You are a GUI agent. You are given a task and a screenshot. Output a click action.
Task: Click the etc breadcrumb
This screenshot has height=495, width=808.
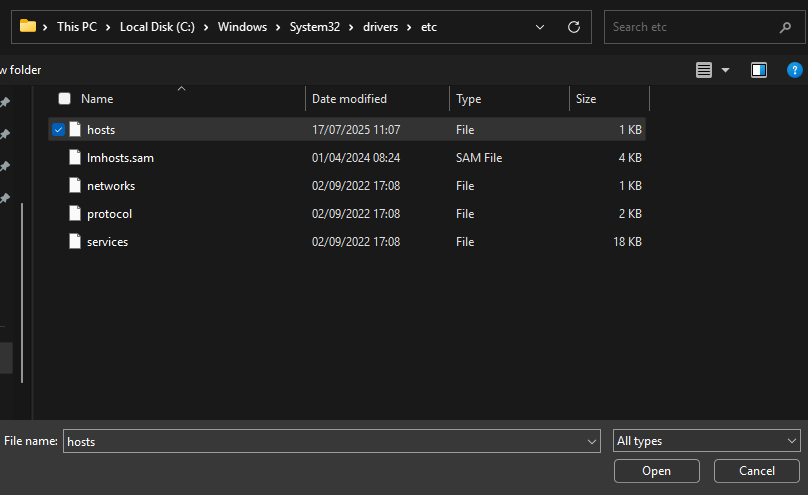(x=429, y=27)
